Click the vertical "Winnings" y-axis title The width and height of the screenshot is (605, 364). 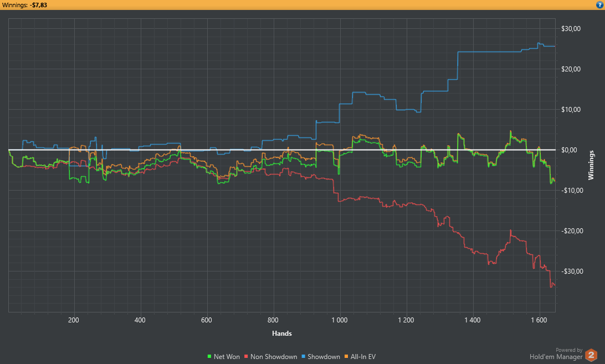point(591,165)
